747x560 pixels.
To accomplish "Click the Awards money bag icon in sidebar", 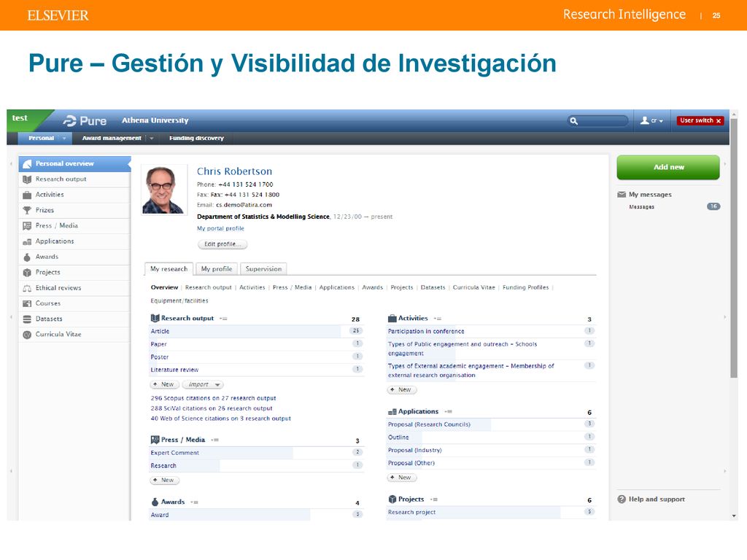I will [27, 257].
